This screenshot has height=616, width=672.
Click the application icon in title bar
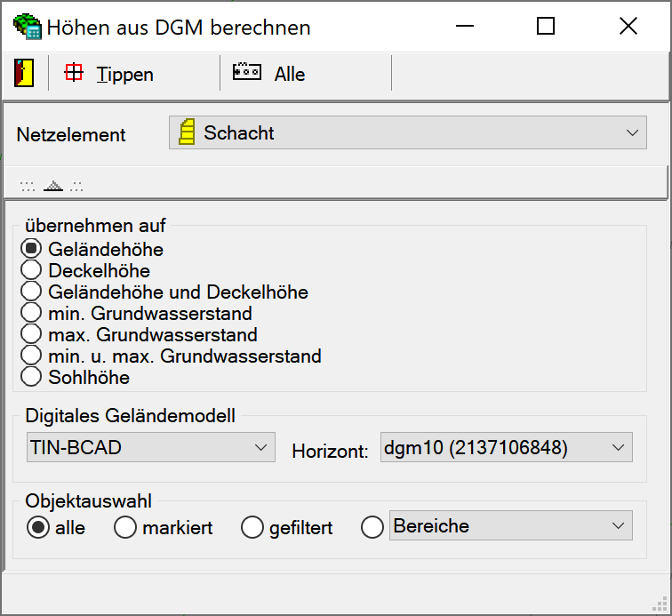pyautogui.click(x=26, y=27)
